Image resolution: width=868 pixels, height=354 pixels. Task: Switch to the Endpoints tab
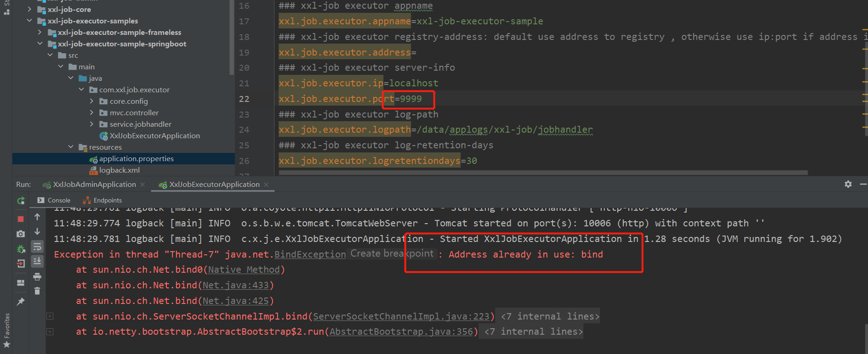[x=102, y=200]
